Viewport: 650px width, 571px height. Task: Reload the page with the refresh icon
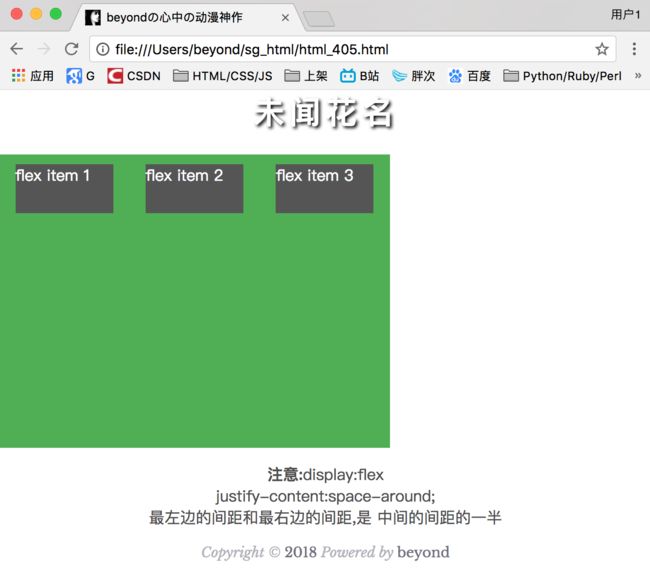[71, 49]
